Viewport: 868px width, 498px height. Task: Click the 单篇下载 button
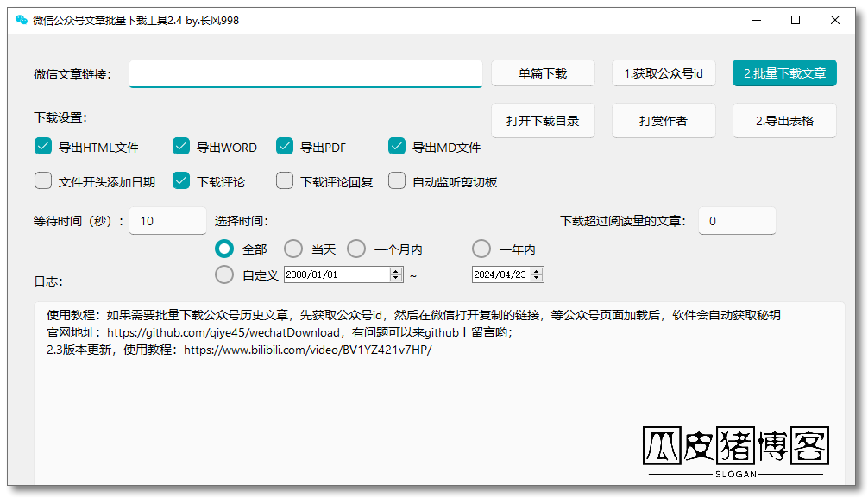tap(543, 73)
